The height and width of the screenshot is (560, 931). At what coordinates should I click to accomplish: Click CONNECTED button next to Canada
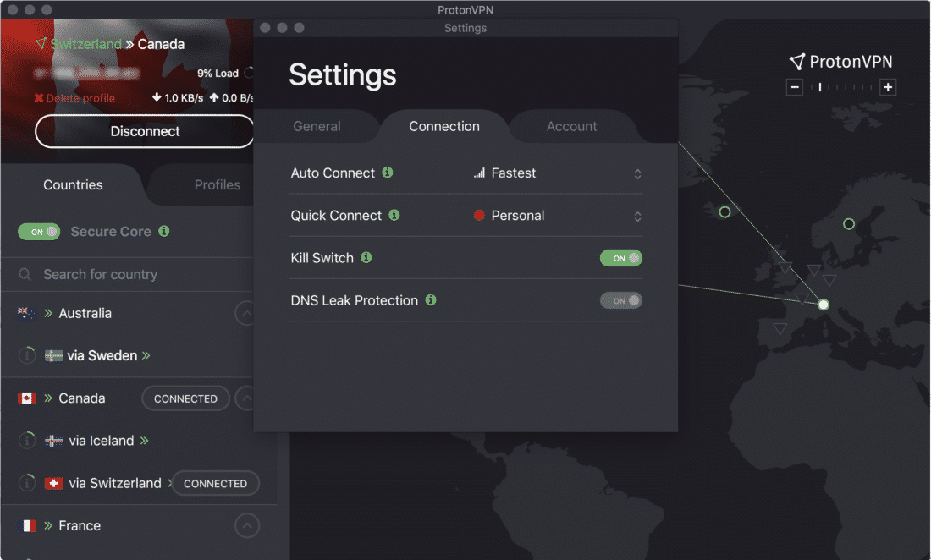pyautogui.click(x=185, y=398)
